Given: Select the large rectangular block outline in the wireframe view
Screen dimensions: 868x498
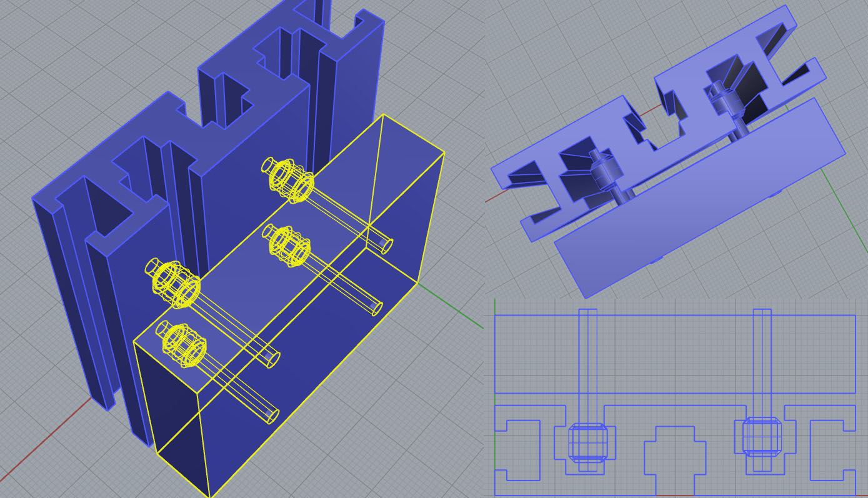Looking at the screenshot, I should point(675,354).
